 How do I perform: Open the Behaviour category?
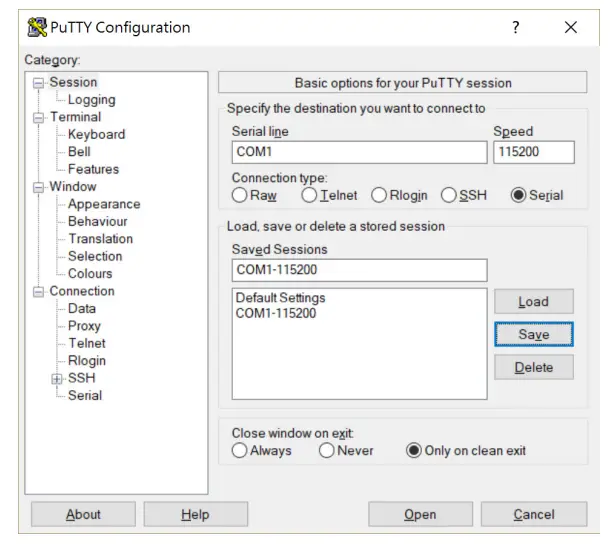(98, 221)
